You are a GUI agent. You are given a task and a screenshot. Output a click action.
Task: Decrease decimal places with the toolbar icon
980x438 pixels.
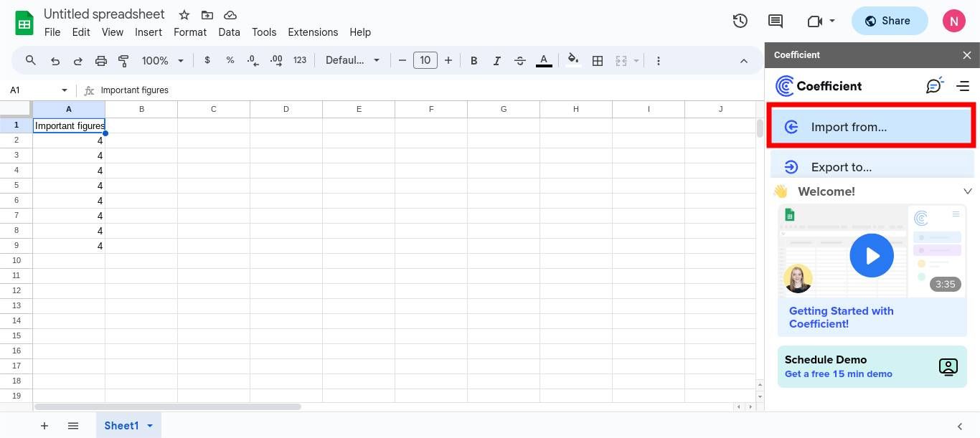pyautogui.click(x=253, y=60)
